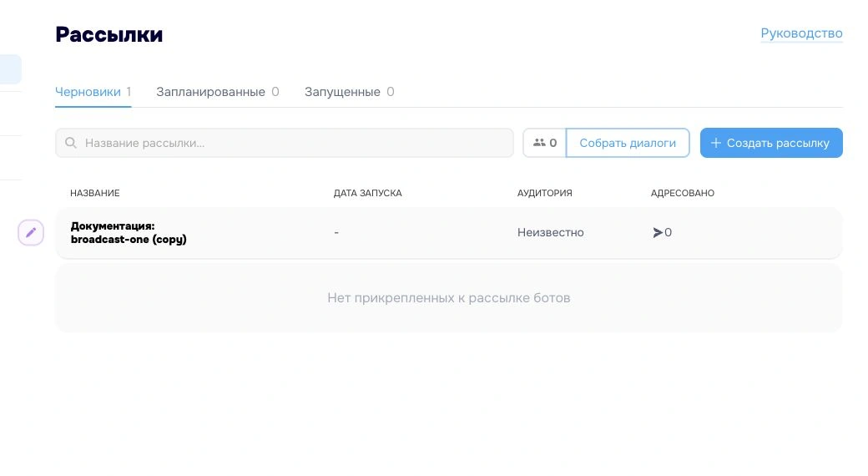Viewport: 868px width, 476px height.
Task: Switch to the Запланированные tab
Action: [218, 92]
